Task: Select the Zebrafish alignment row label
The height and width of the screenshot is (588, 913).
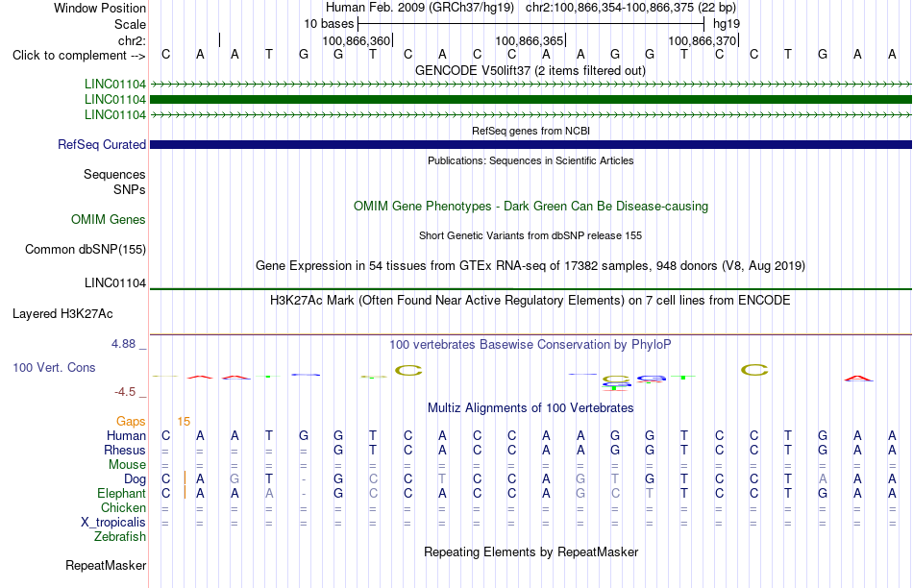Action: click(x=120, y=536)
